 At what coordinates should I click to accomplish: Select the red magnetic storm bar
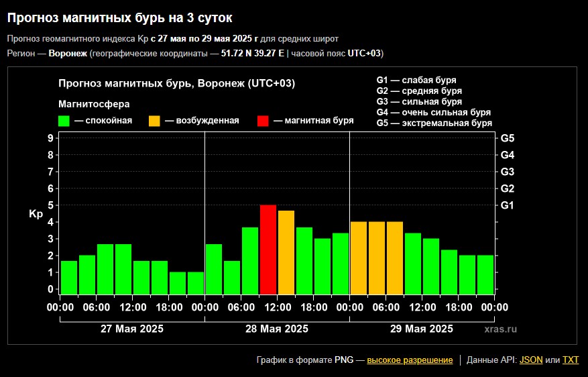268,250
